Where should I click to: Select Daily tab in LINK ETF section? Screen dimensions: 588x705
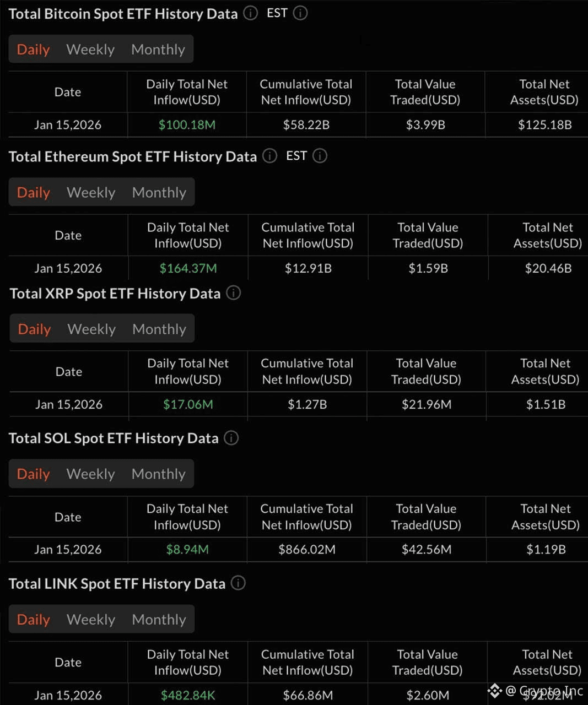click(34, 620)
